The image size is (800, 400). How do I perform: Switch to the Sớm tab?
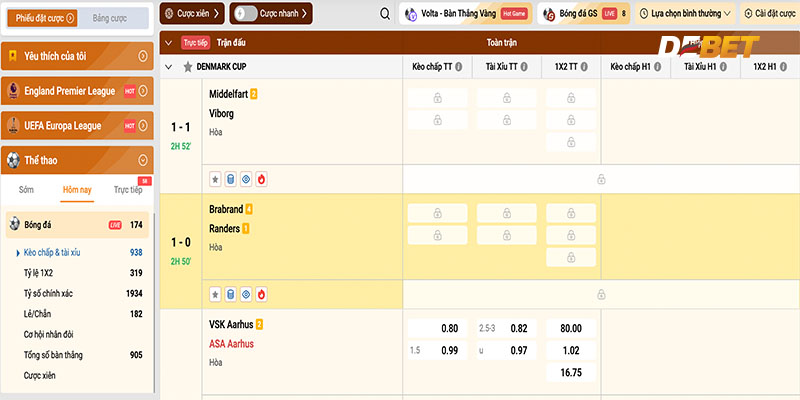(x=26, y=189)
